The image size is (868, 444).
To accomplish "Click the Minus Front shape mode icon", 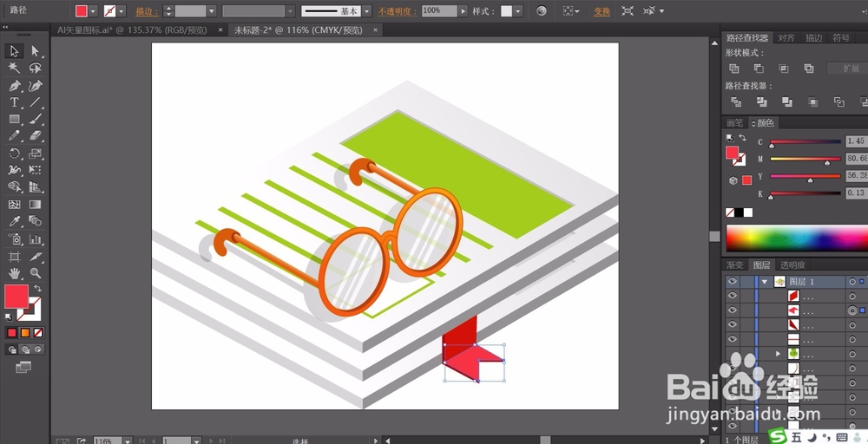I will click(x=759, y=69).
